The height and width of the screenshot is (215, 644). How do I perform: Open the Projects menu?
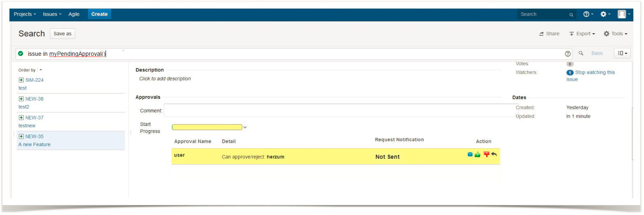point(25,14)
